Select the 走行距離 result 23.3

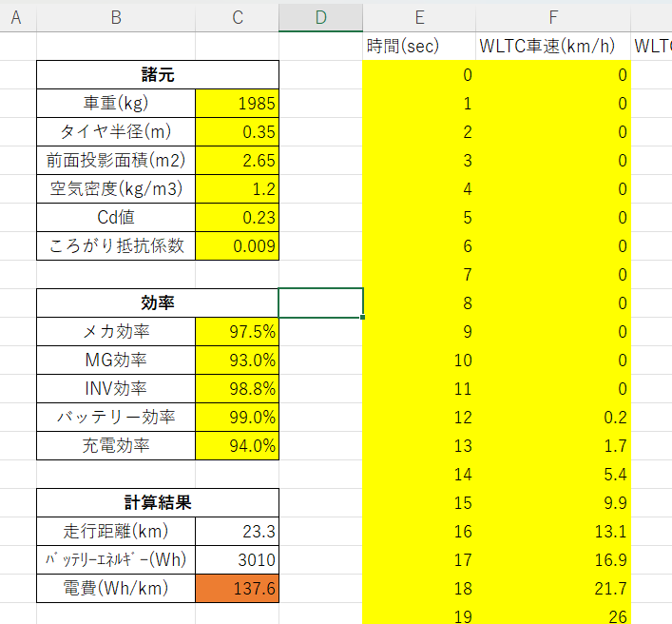237,531
